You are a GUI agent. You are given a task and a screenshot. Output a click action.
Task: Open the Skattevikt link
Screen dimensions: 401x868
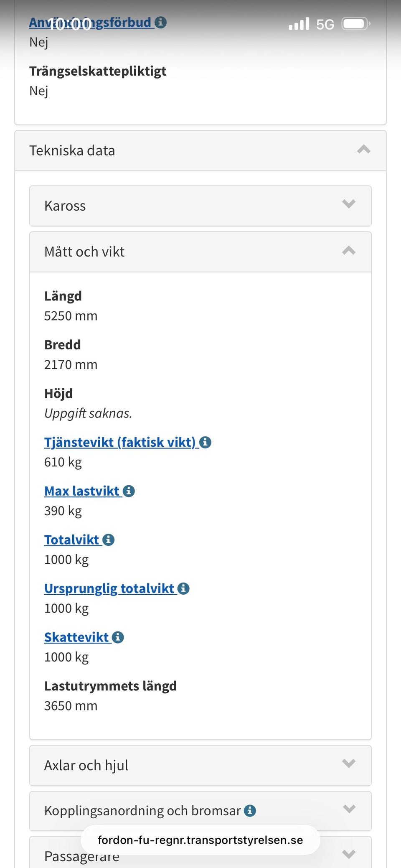coord(76,637)
